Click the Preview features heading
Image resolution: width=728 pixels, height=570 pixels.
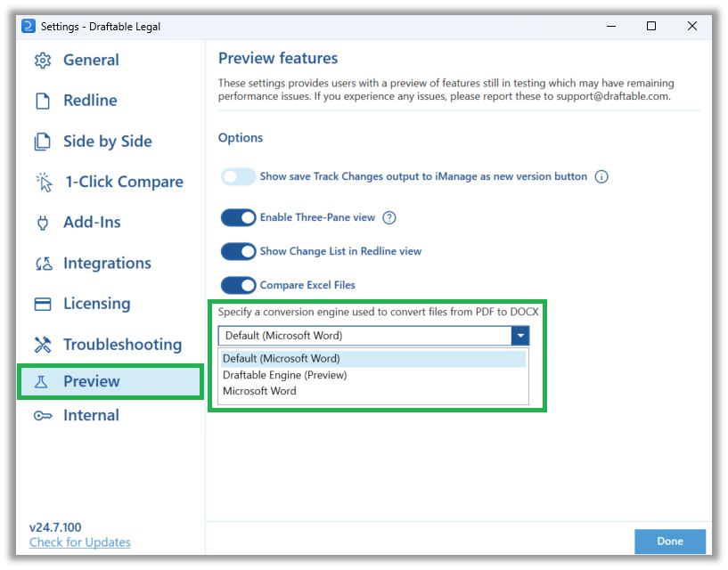[x=278, y=58]
